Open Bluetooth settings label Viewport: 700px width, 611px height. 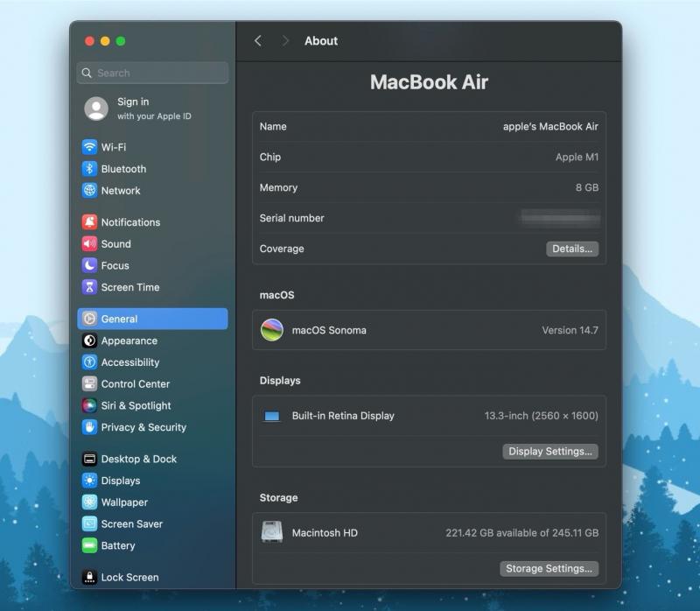pos(123,169)
